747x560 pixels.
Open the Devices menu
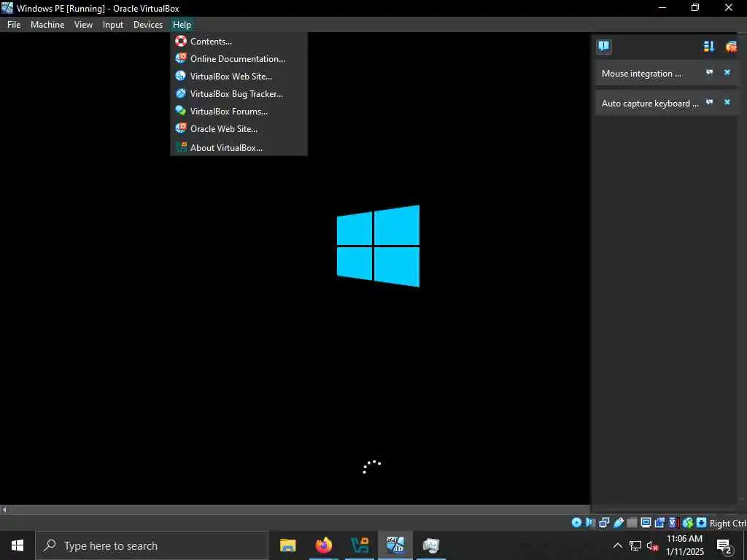coord(147,25)
